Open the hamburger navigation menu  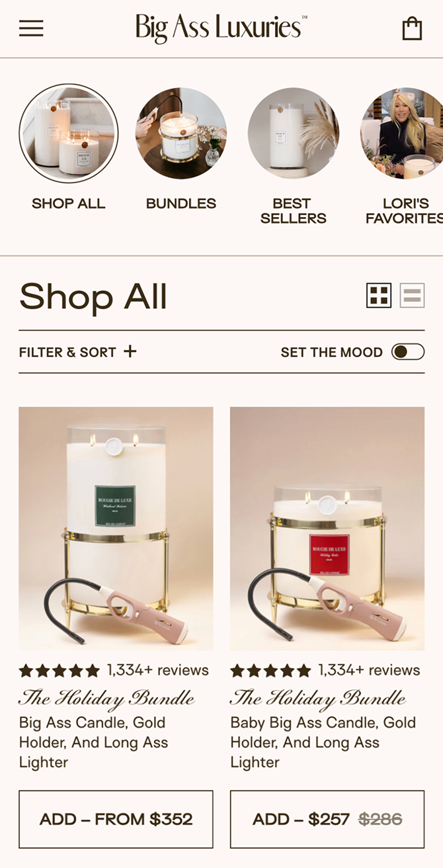point(31,28)
